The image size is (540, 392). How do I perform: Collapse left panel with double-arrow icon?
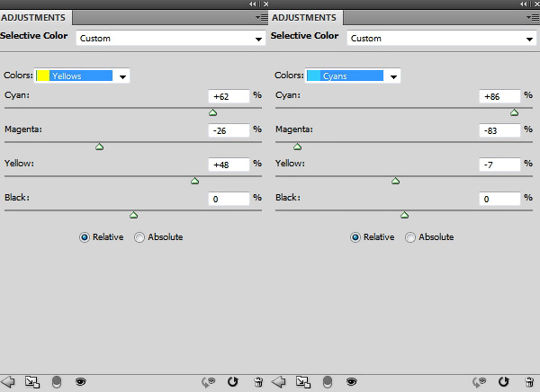coord(253,4)
